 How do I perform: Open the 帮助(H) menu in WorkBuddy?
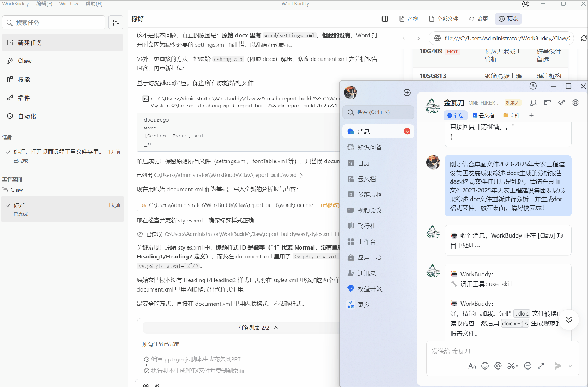pos(94,4)
